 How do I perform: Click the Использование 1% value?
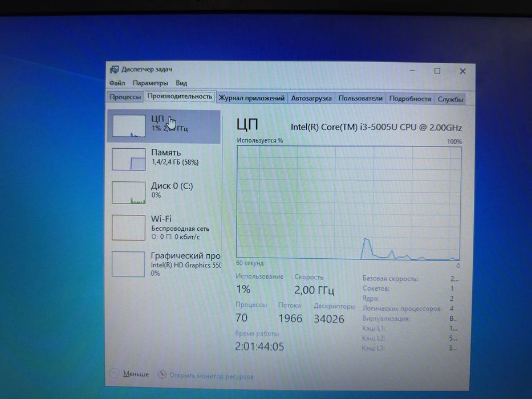pyautogui.click(x=243, y=290)
